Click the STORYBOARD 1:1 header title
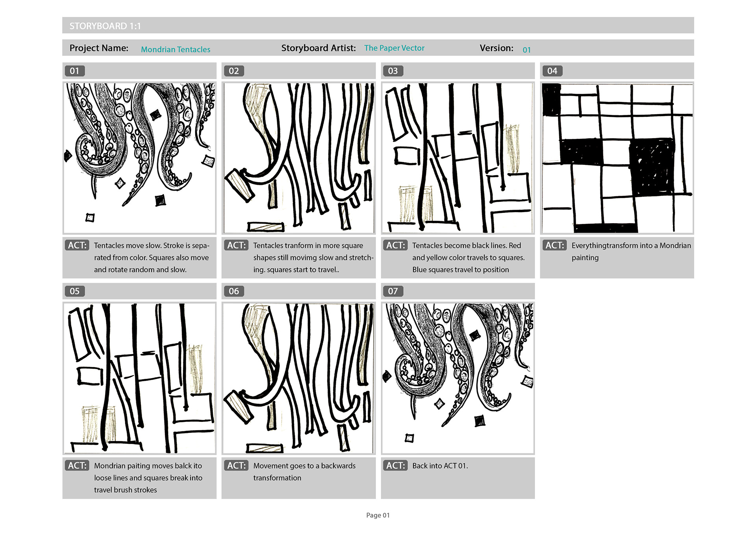This screenshot has height=534, width=756. (105, 26)
